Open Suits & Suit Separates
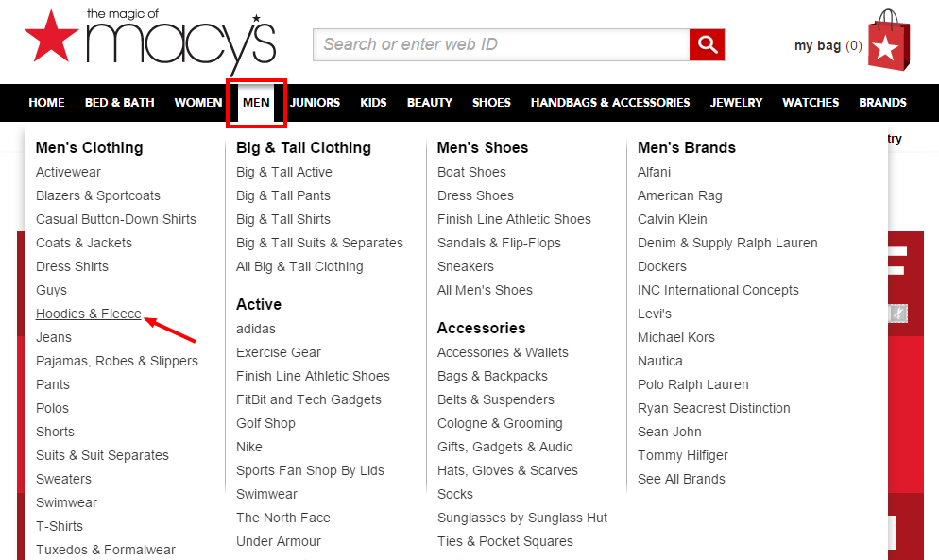Image resolution: width=939 pixels, height=560 pixels. pyautogui.click(x=102, y=455)
